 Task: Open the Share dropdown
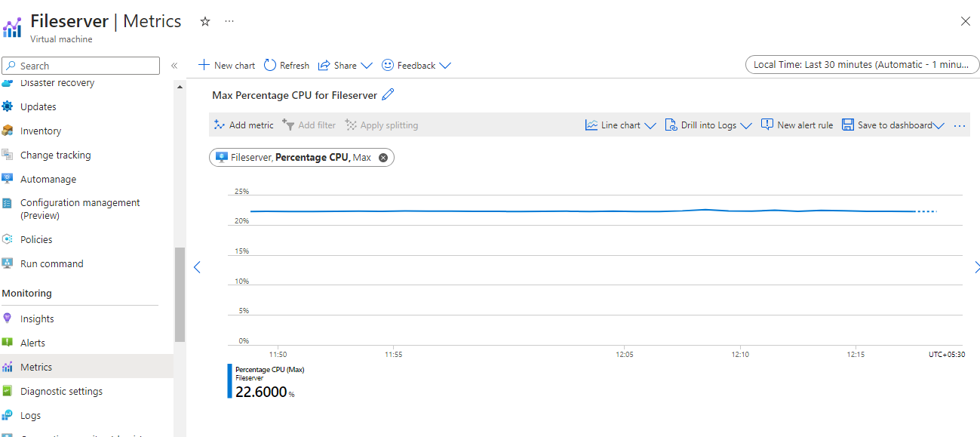tap(346, 65)
